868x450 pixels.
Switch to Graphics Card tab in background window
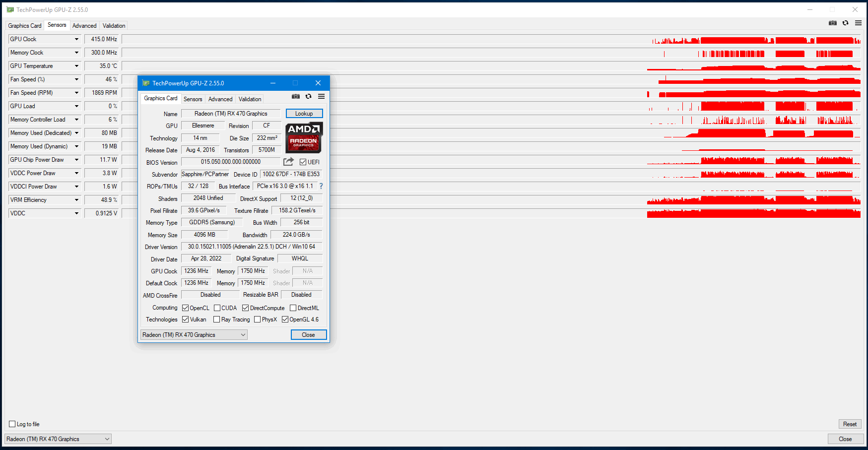point(25,26)
